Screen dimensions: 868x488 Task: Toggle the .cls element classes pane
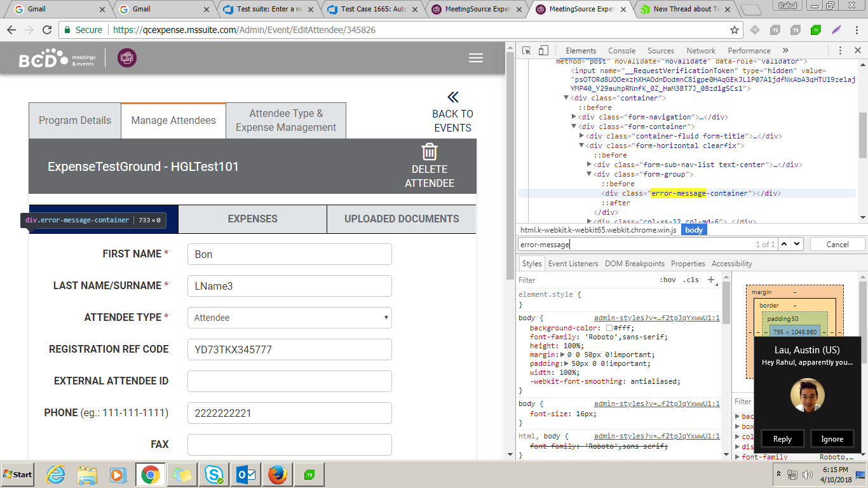(x=691, y=280)
